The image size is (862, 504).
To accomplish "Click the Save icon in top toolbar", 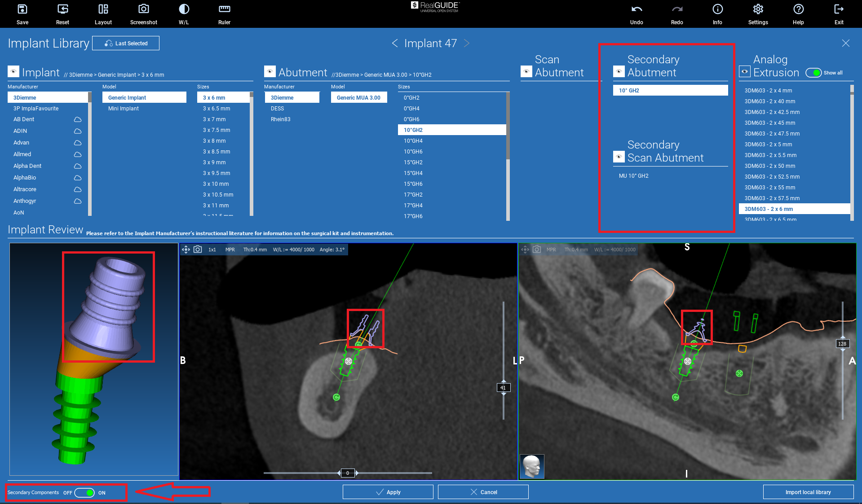I will [22, 9].
